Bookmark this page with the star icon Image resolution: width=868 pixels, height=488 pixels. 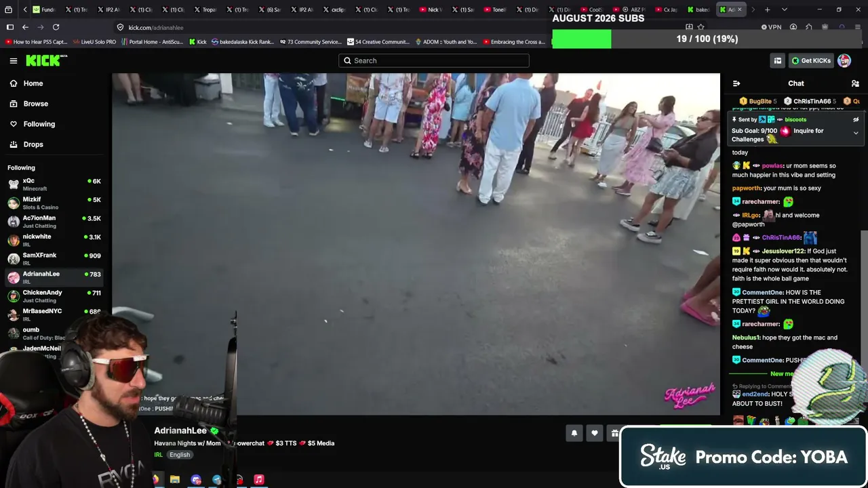(x=701, y=27)
